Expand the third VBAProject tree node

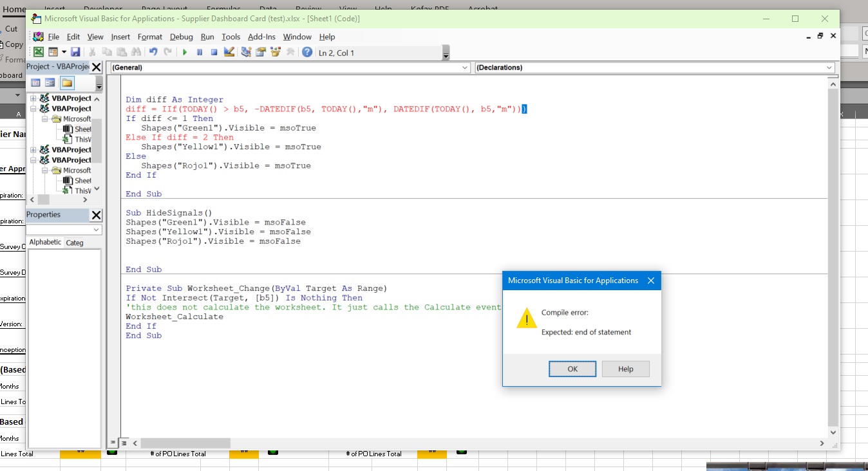pyautogui.click(x=33, y=150)
